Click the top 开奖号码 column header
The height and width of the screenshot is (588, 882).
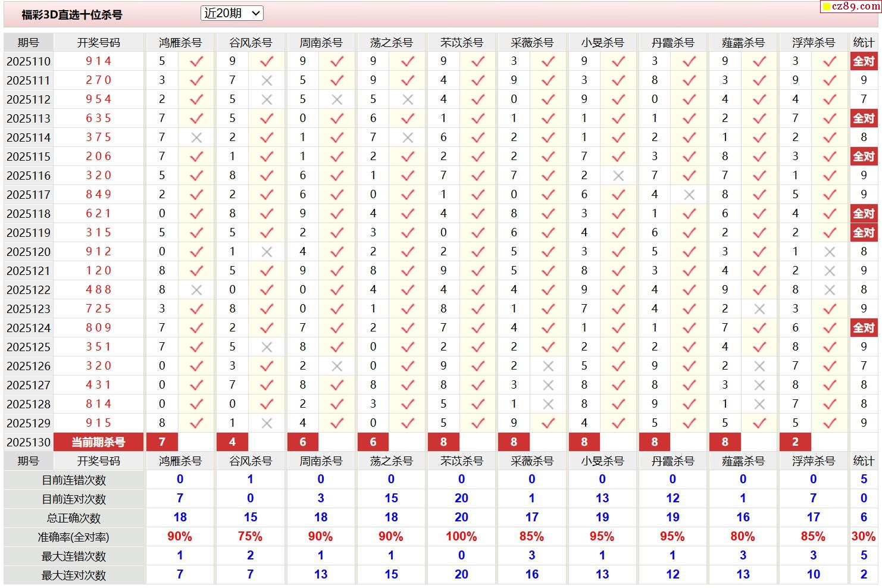[x=99, y=43]
